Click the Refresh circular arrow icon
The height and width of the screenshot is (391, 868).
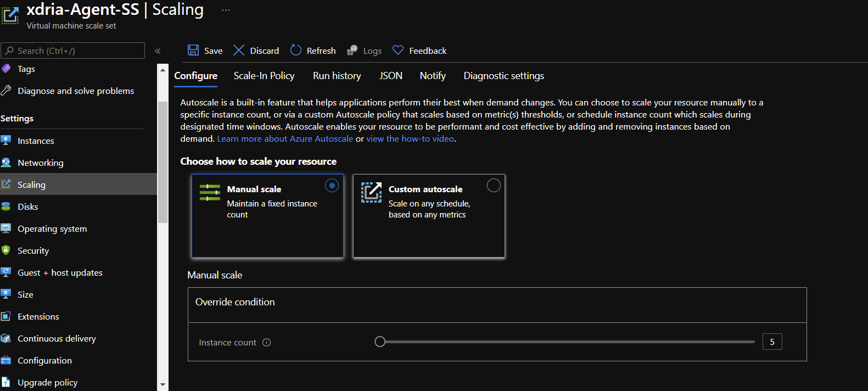[295, 50]
